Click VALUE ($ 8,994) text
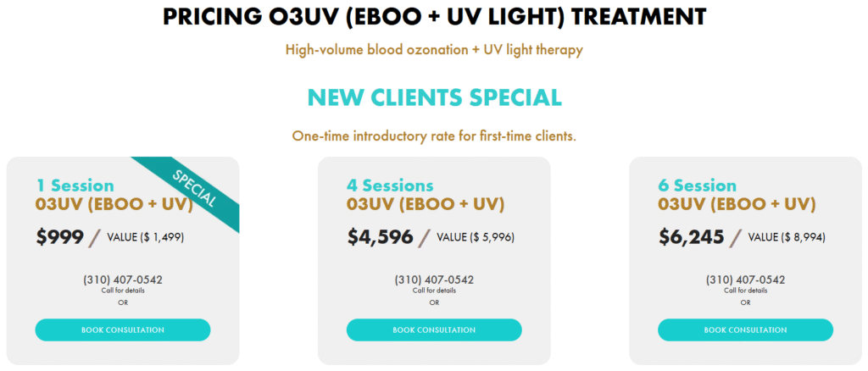868x371 pixels. point(787,238)
